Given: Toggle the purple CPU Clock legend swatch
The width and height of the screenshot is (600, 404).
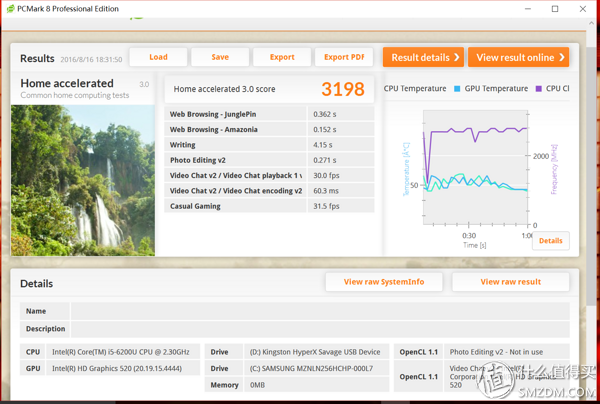Looking at the screenshot, I should point(538,89).
